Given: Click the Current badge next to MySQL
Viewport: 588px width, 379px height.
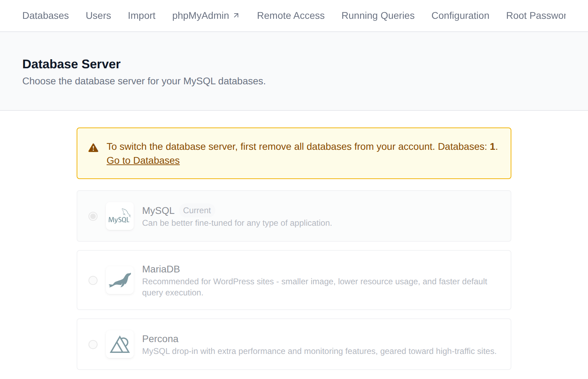Looking at the screenshot, I should click(x=197, y=210).
